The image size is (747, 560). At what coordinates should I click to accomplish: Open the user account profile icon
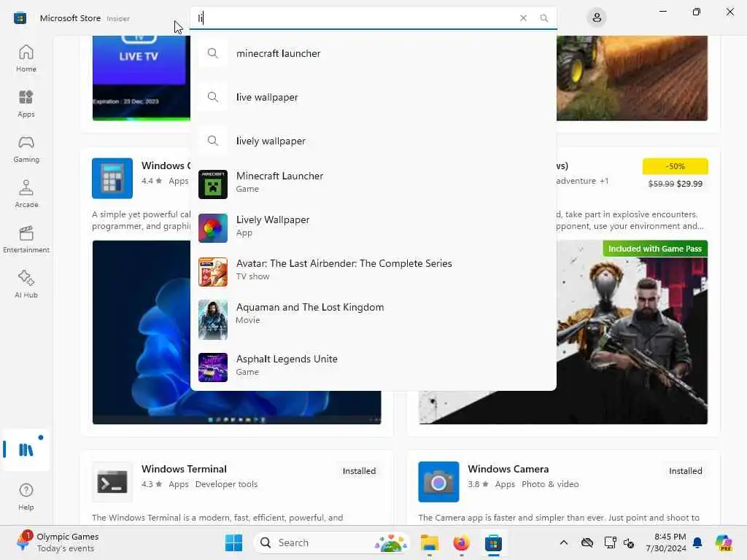[597, 18]
